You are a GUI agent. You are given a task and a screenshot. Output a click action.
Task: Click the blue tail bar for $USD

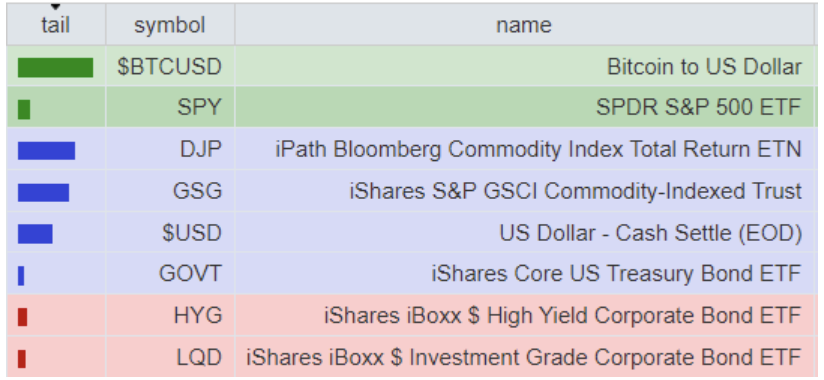35,234
